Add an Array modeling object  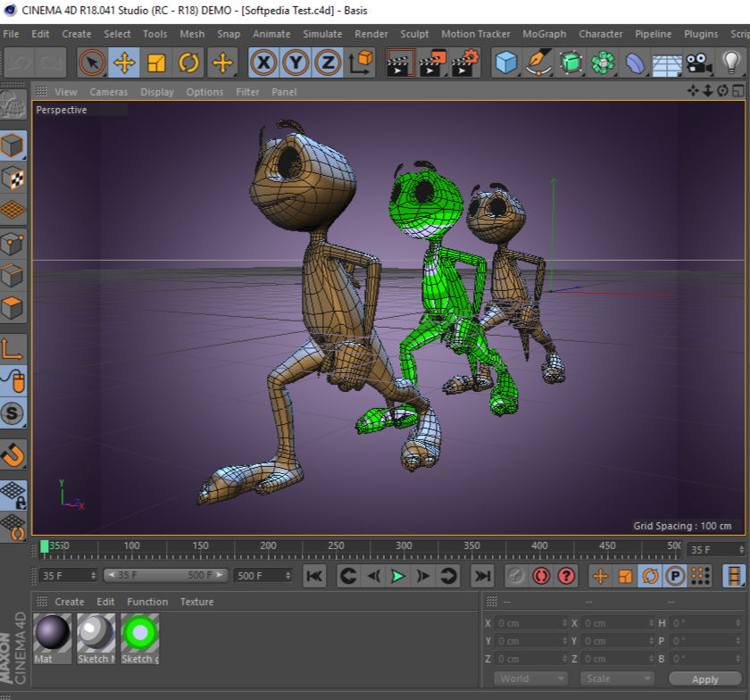tap(603, 62)
